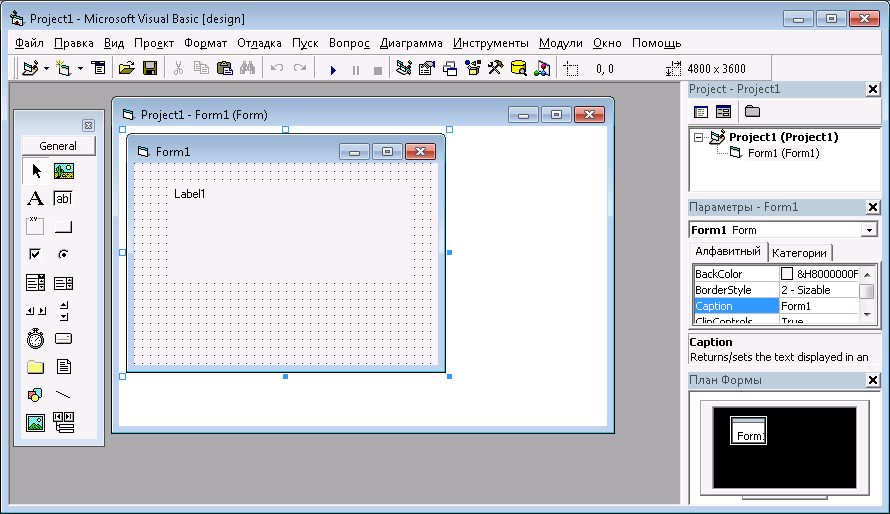This screenshot has height=514, width=890.
Task: Open Object Browser from toolbar
Action: (473, 69)
